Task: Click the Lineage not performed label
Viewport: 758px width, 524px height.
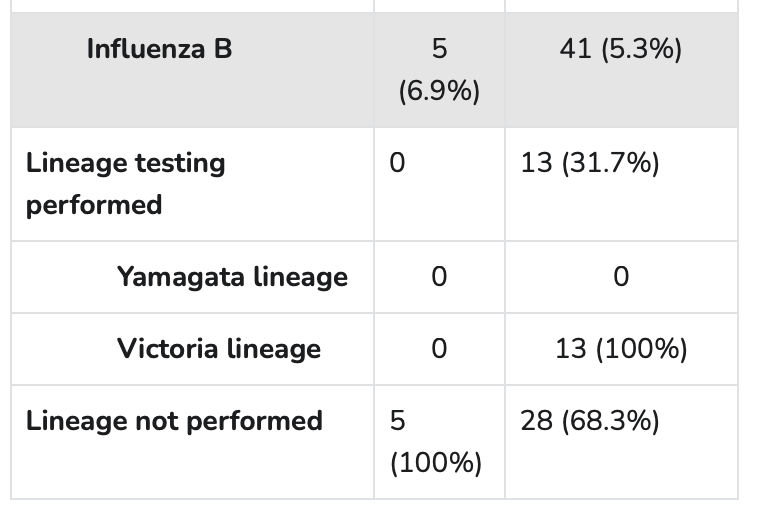Action: [174, 420]
